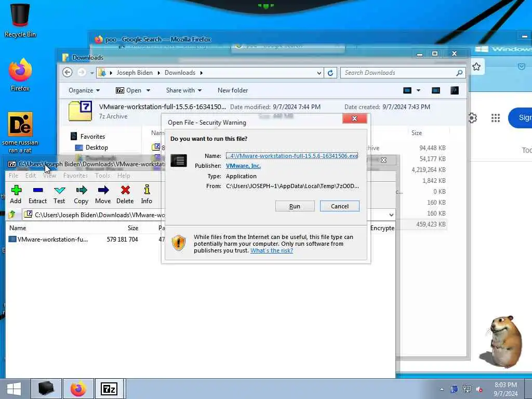Click the Firefox Pocket shield icon
Viewport: 532px width, 399px height.
(522, 66)
